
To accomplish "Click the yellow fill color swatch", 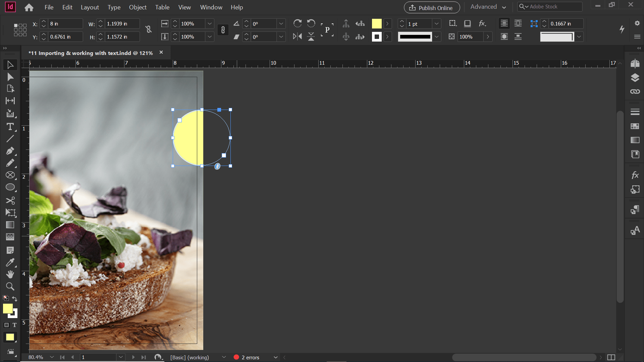I will pyautogui.click(x=377, y=23).
